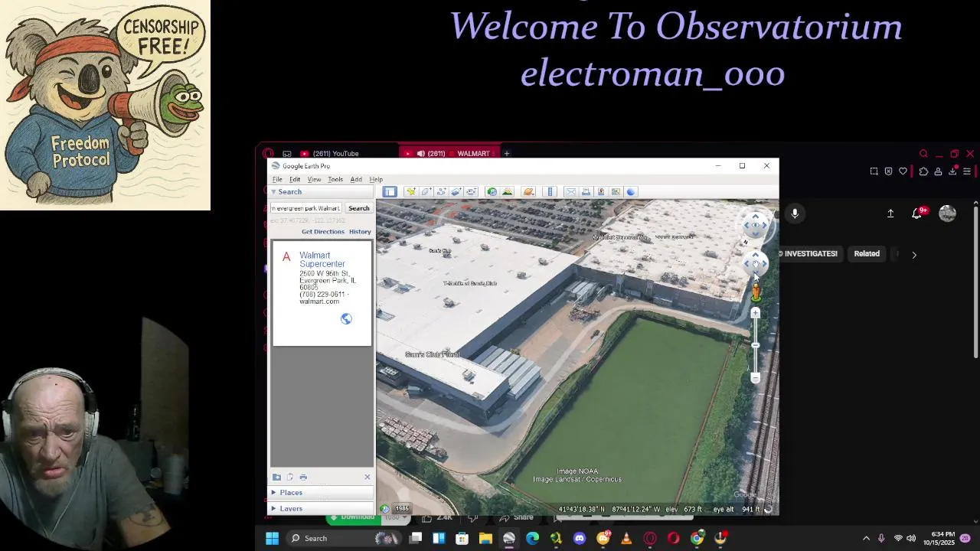Toggle sunlight across the landscape icon
Image resolution: width=980 pixels, height=551 pixels.
507,192
